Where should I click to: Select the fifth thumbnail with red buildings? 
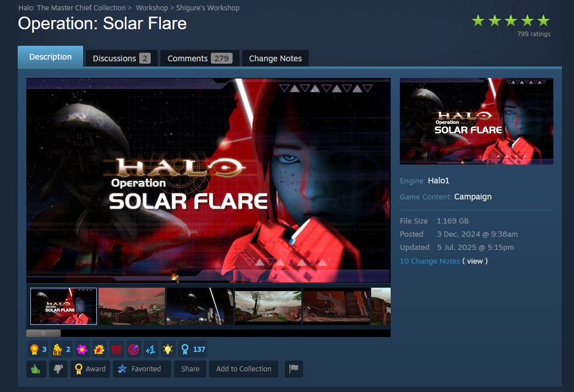[336, 306]
